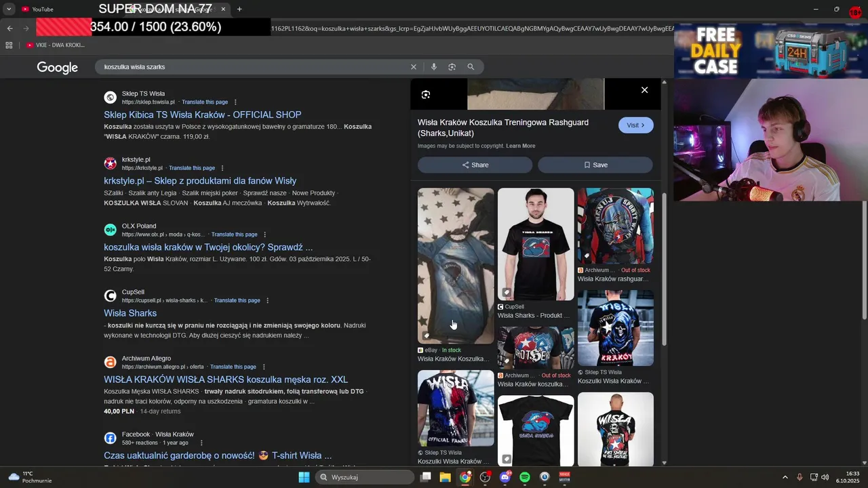
Task: Open the tab search dropdown arrow
Action: [9, 9]
